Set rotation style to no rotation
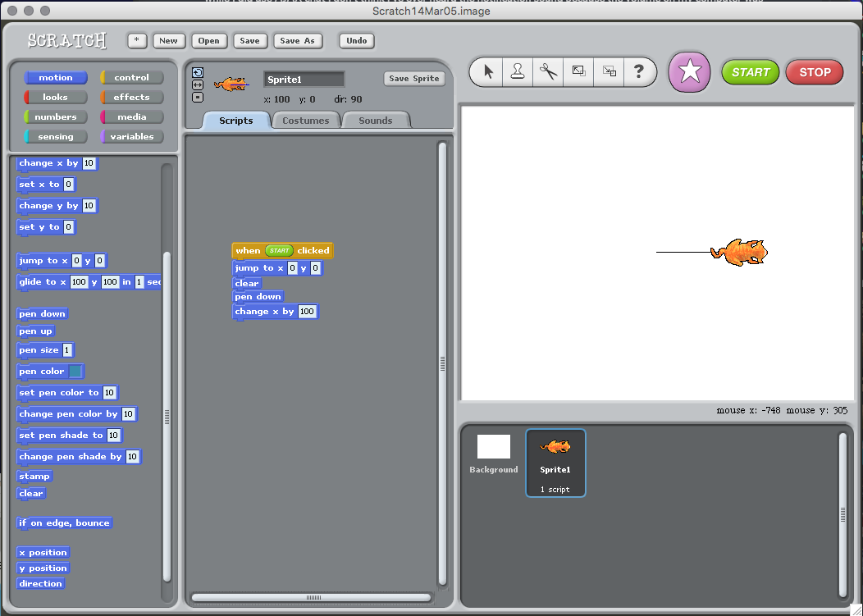This screenshot has width=863, height=616. pos(198,98)
